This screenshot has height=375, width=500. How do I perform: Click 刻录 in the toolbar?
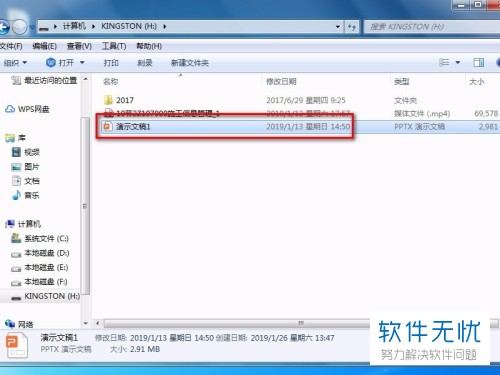pyautogui.click(x=145, y=63)
